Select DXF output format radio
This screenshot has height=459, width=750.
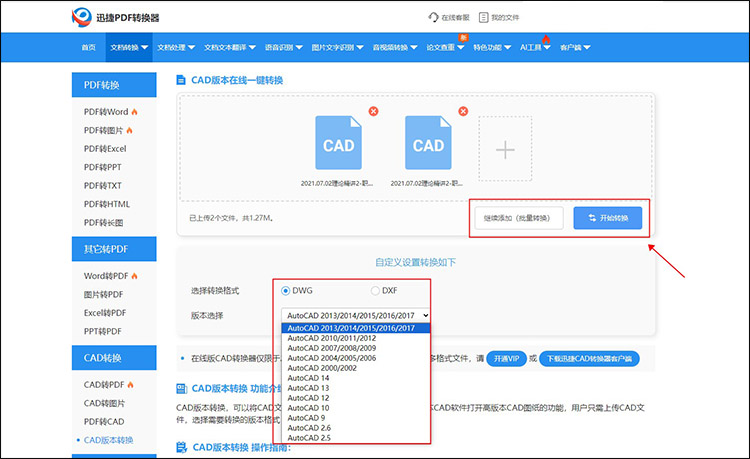[375, 291]
